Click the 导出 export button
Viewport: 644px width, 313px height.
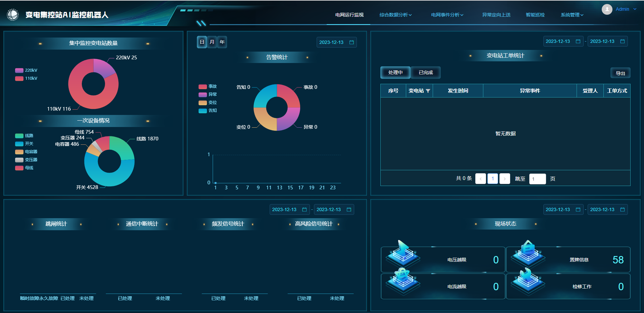click(620, 73)
